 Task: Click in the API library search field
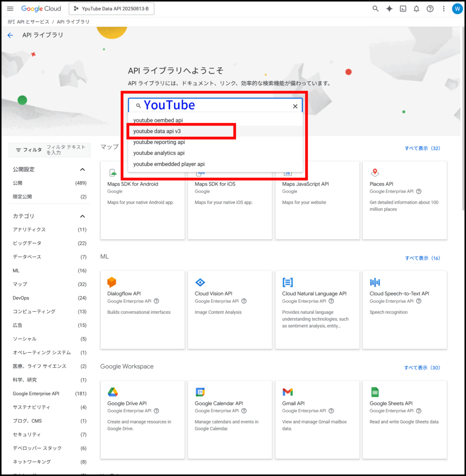click(x=215, y=106)
